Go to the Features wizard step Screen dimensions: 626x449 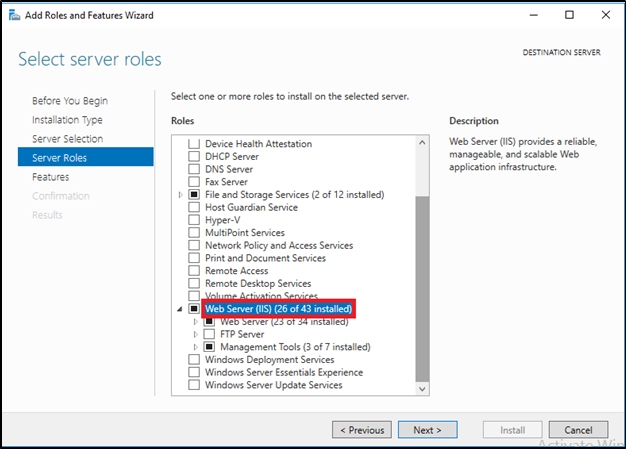pos(50,177)
